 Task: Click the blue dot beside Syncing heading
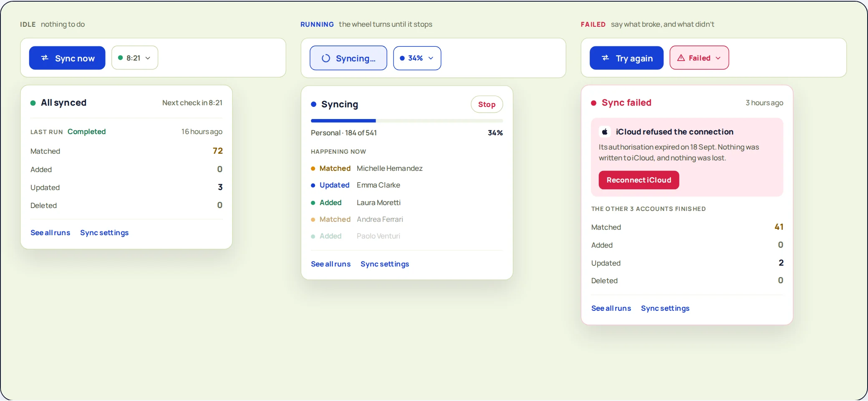coord(313,104)
